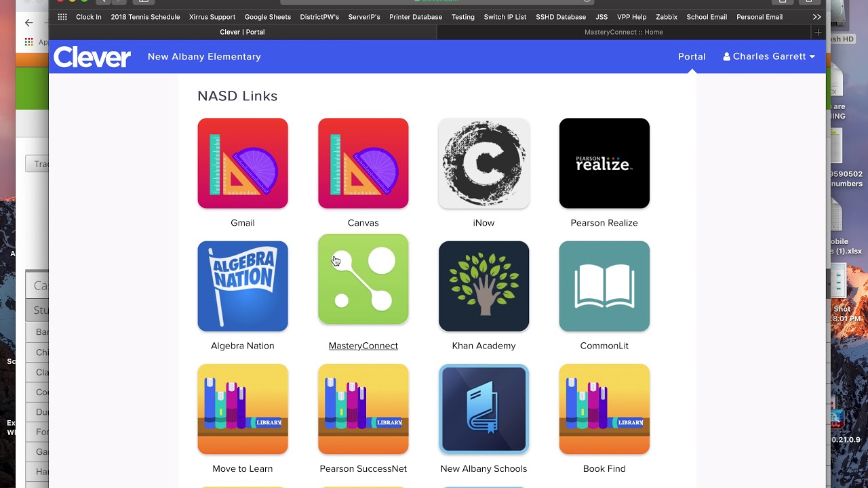
Task: Launch the Canvas app icon
Action: tap(363, 163)
